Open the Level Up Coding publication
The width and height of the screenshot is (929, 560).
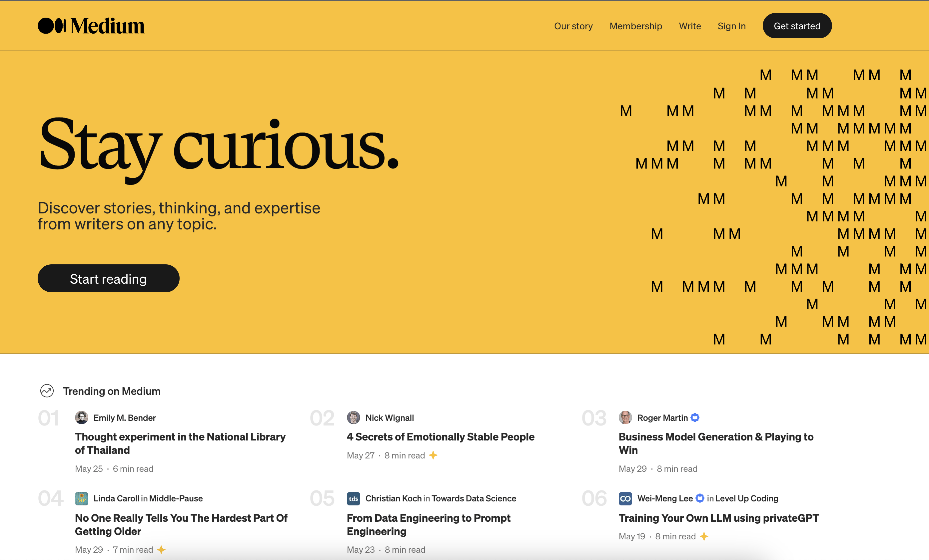[746, 498]
